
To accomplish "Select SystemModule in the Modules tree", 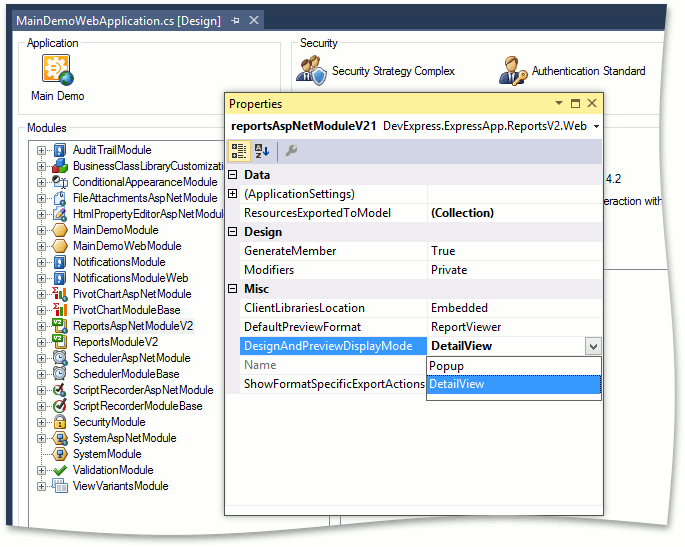I will tap(107, 454).
